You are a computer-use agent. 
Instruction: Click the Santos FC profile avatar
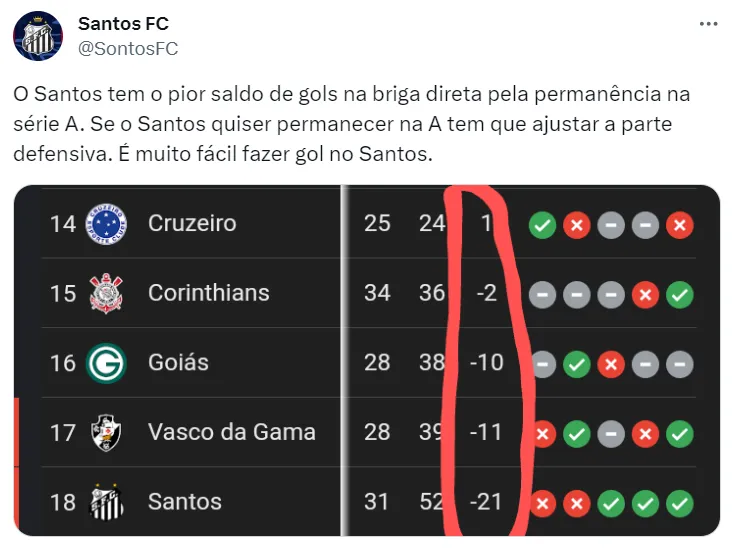tap(38, 36)
